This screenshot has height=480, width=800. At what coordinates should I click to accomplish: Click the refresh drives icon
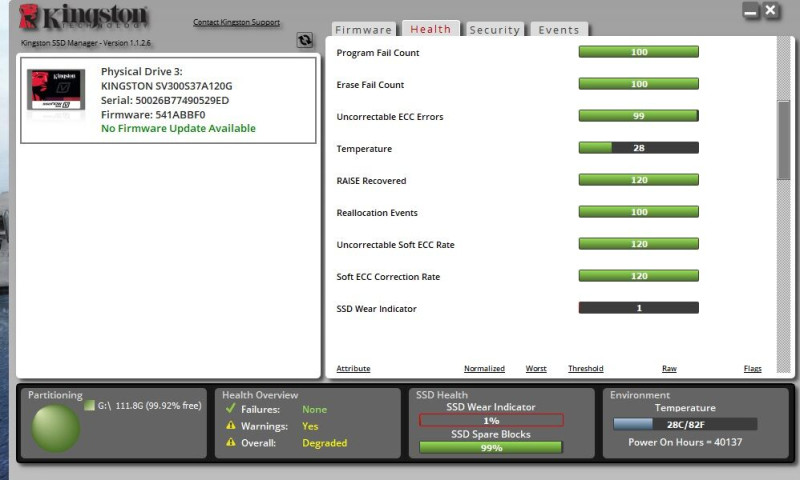pos(305,40)
